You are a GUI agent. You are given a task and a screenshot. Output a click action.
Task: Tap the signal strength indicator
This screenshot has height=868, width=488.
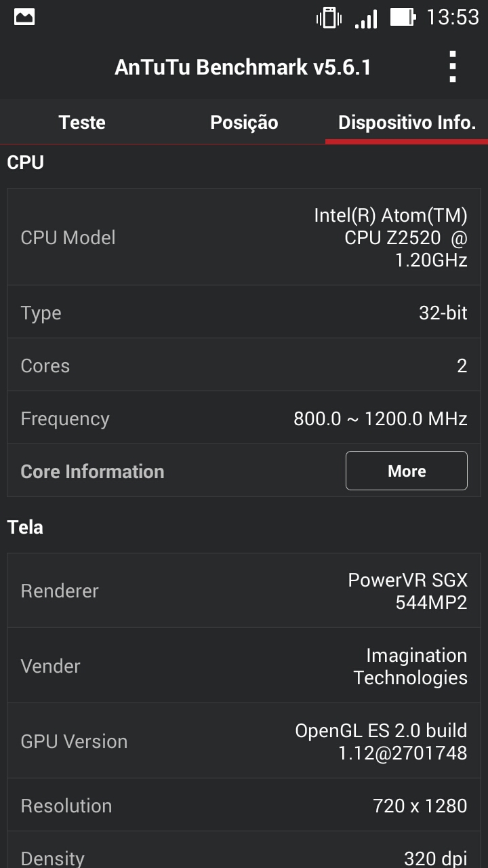click(366, 18)
